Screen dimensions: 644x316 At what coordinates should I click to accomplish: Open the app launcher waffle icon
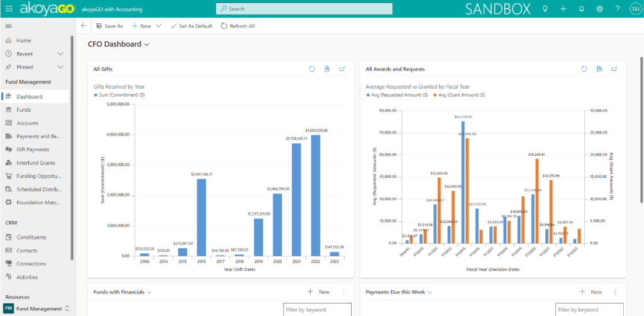(9, 9)
